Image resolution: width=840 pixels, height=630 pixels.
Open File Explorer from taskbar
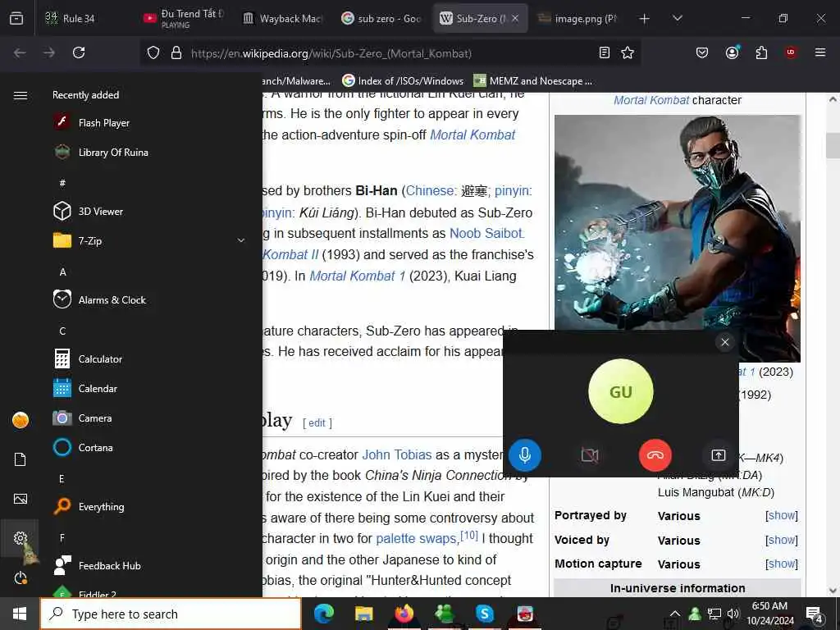(x=364, y=614)
